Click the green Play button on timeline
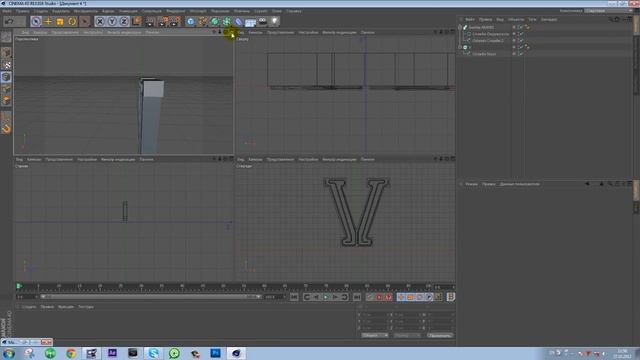 point(326,297)
